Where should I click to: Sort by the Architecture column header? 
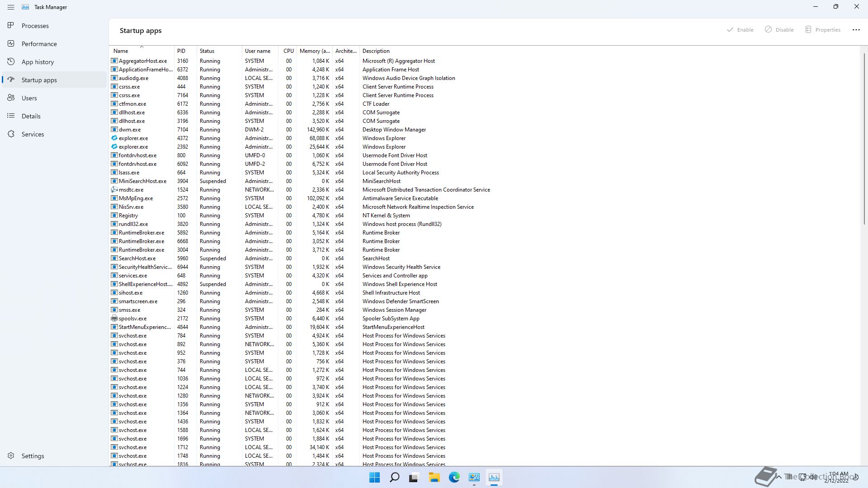pyautogui.click(x=346, y=51)
